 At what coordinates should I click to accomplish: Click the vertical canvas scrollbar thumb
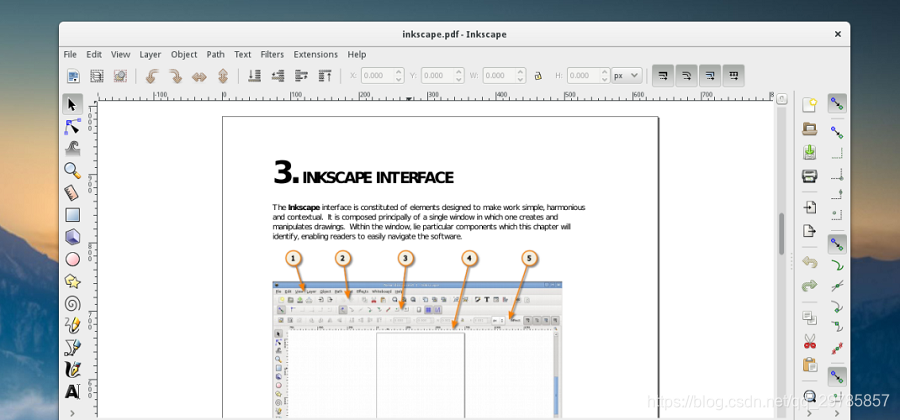pyautogui.click(x=781, y=234)
